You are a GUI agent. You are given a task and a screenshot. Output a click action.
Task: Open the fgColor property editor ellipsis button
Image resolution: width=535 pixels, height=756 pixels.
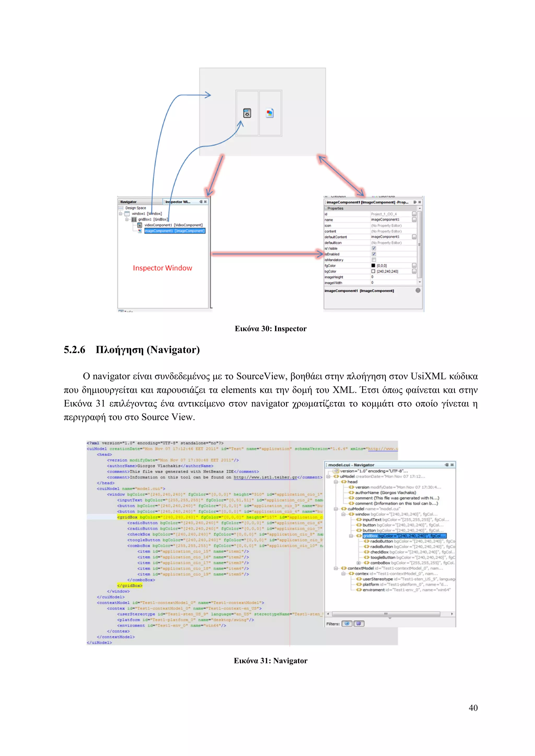[x=414, y=265]
